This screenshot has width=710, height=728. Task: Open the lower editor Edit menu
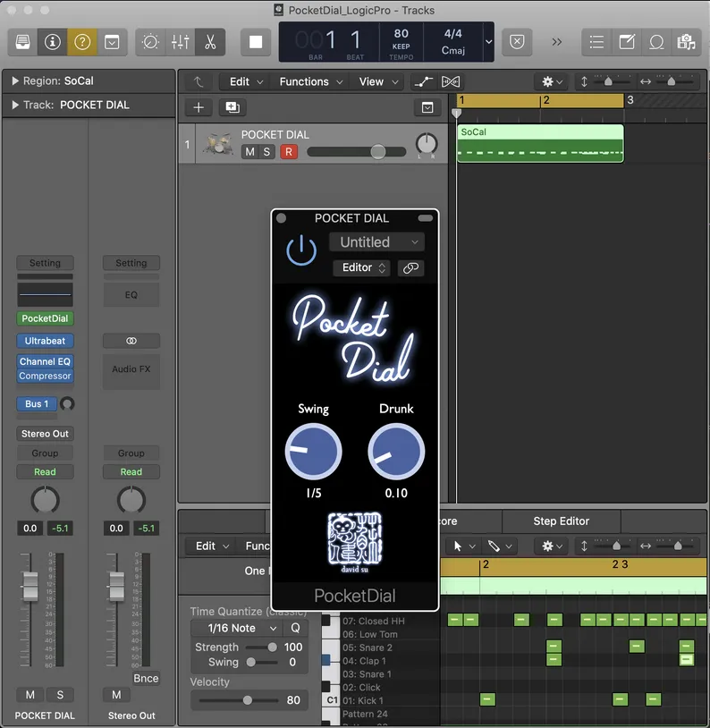click(212, 546)
